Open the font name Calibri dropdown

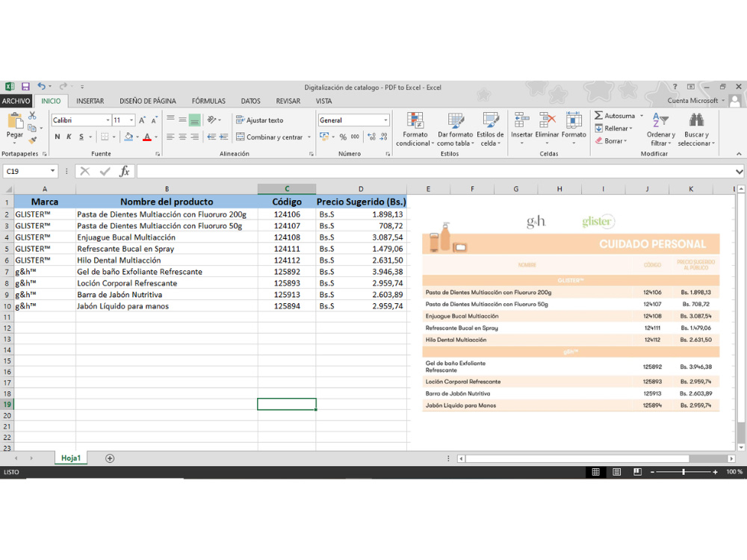click(x=108, y=120)
